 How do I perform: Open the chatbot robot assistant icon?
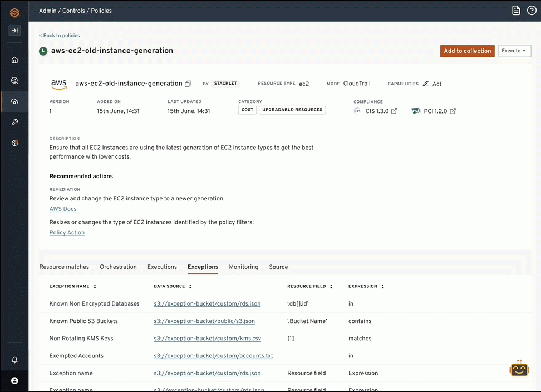(x=519, y=370)
